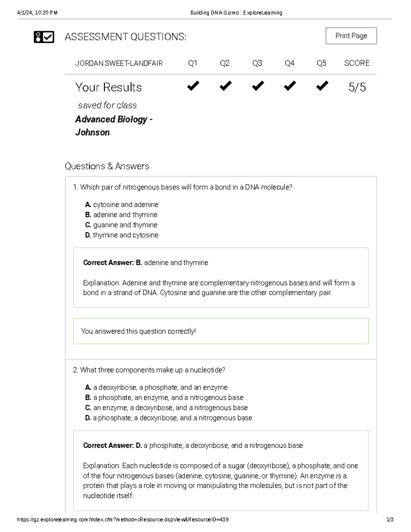
Task: Click the Q2 checkmark icon
Action: (x=225, y=87)
